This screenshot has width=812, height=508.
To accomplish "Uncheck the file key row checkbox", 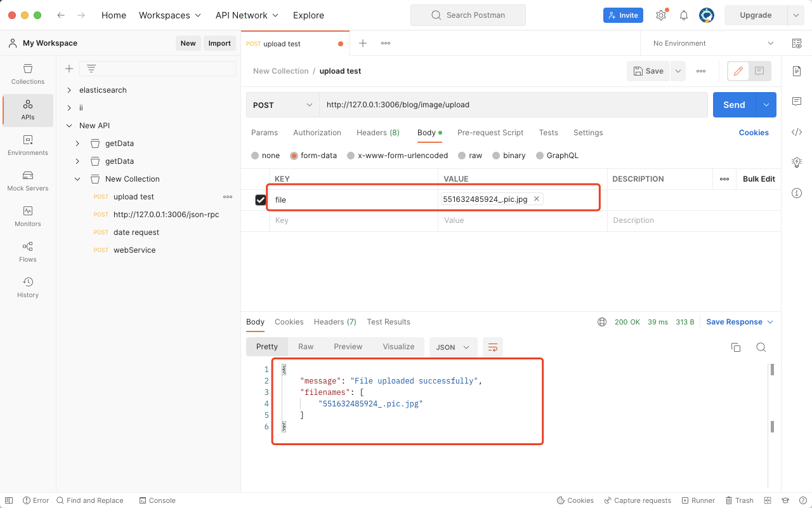I will tap(260, 200).
